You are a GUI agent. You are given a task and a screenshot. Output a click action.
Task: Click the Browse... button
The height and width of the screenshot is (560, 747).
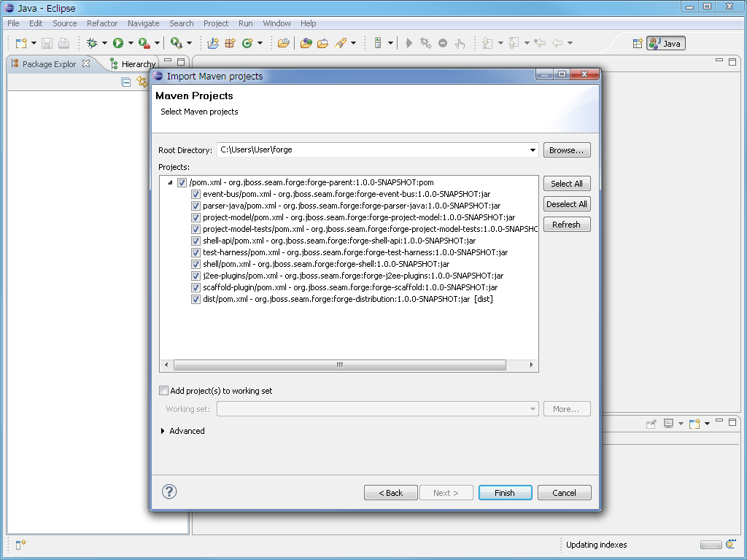tap(566, 150)
